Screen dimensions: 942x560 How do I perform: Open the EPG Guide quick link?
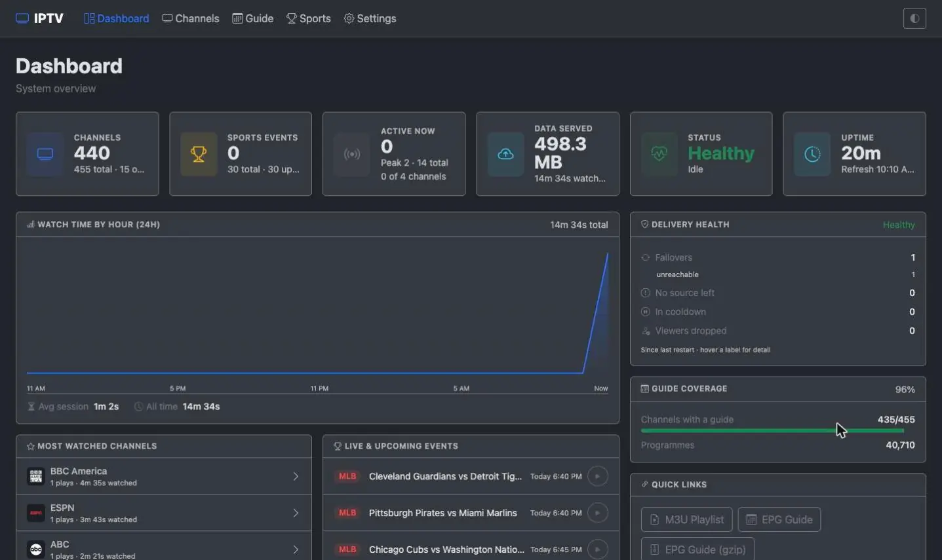[779, 519]
